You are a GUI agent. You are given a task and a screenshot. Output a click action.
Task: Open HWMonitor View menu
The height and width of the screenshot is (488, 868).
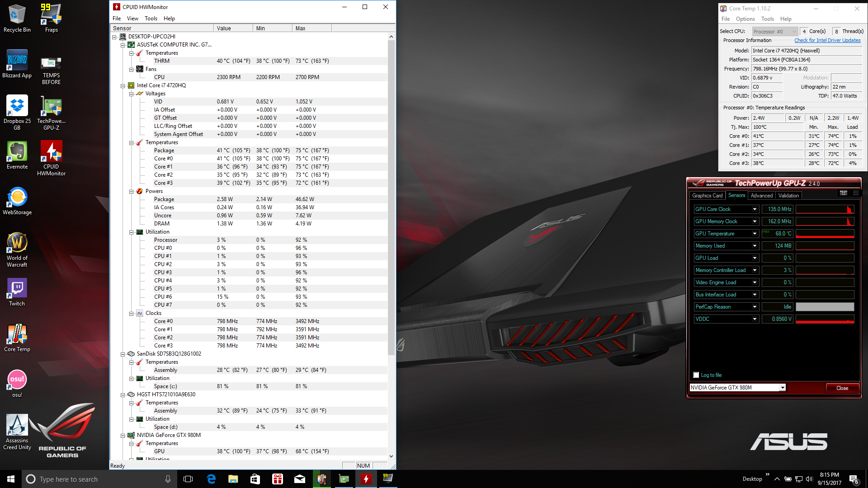click(132, 19)
